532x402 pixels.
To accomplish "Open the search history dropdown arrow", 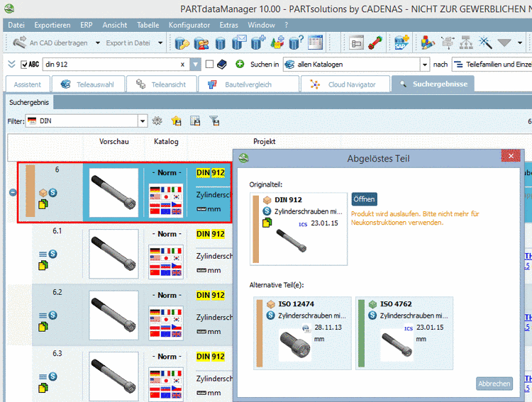I will pyautogui.click(x=195, y=64).
